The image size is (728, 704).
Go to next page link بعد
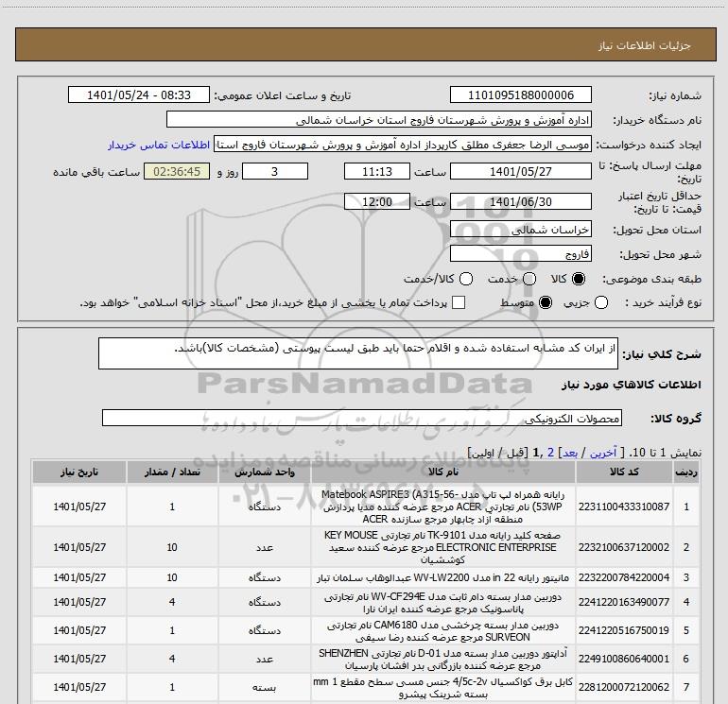click(570, 453)
